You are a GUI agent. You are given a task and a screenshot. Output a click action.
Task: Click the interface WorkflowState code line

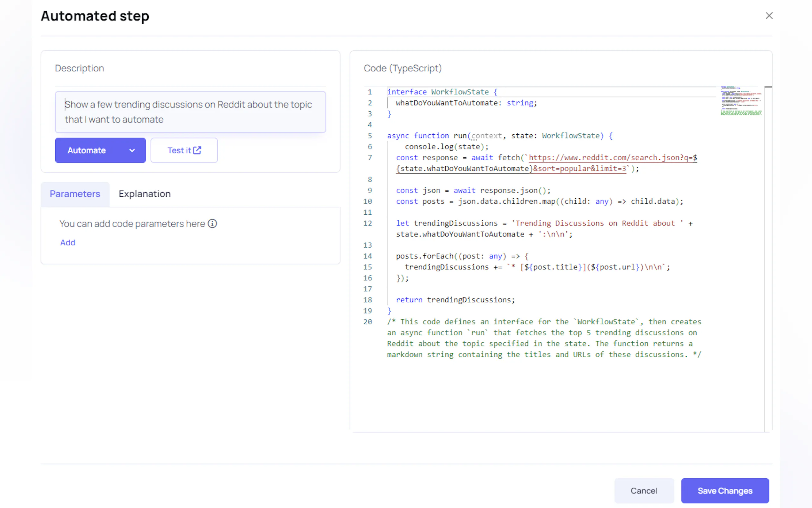(x=442, y=92)
